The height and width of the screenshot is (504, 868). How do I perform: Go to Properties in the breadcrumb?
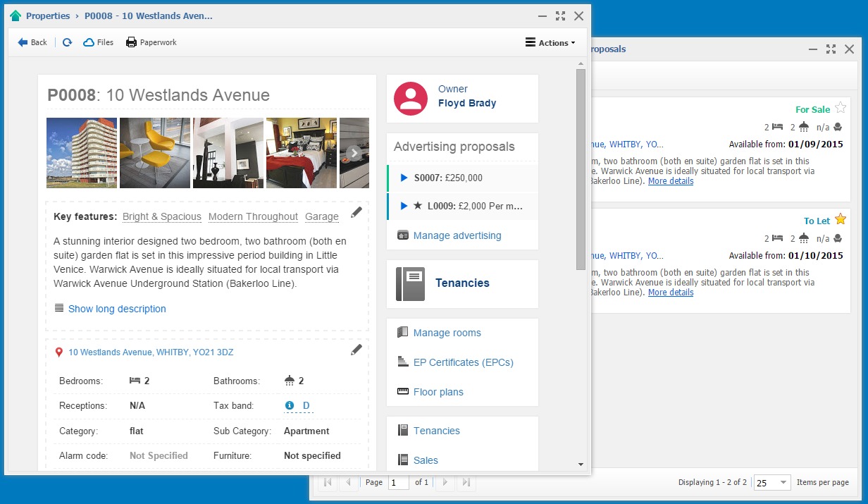(x=48, y=16)
